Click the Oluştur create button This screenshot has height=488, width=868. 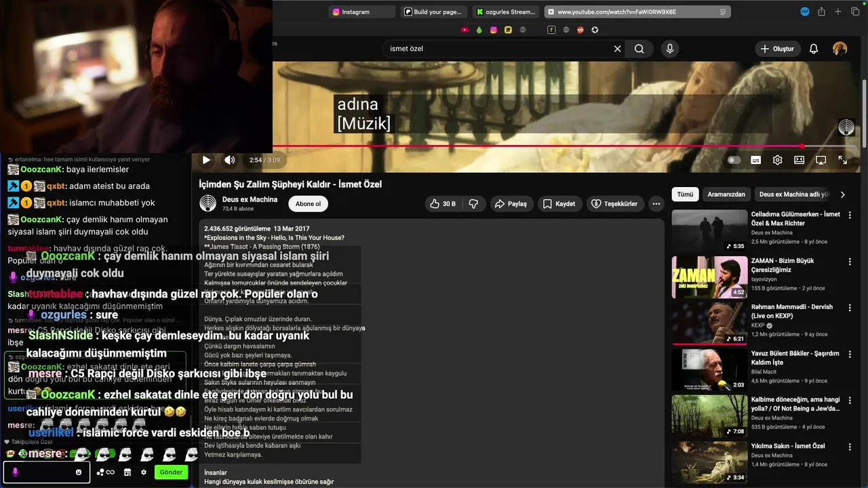pyautogui.click(x=778, y=49)
